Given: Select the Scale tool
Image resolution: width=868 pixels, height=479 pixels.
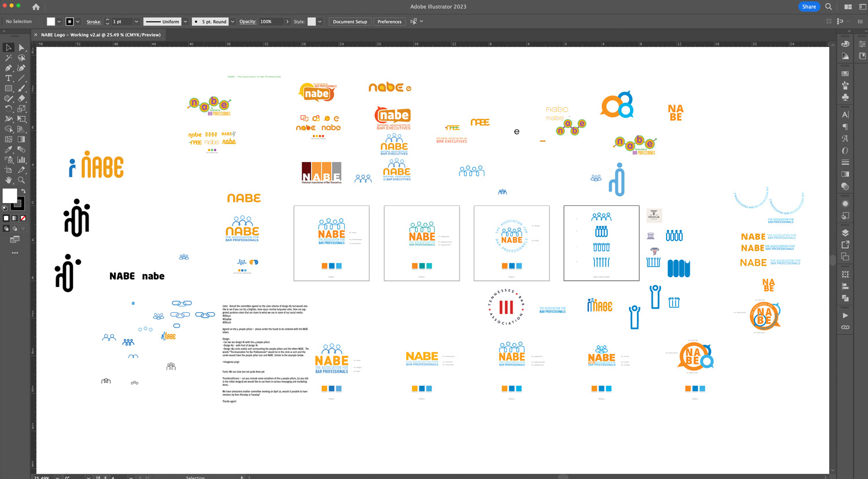Looking at the screenshot, I should coord(21,109).
